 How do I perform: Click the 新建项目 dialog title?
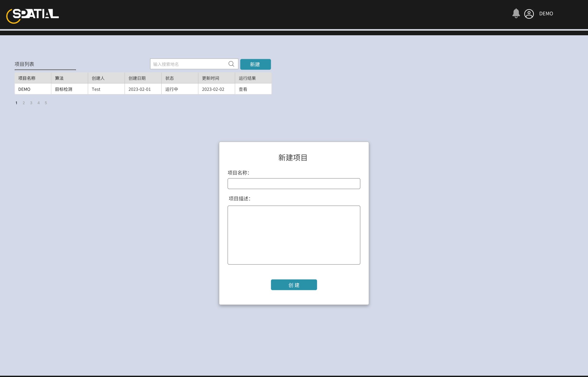[x=293, y=158]
